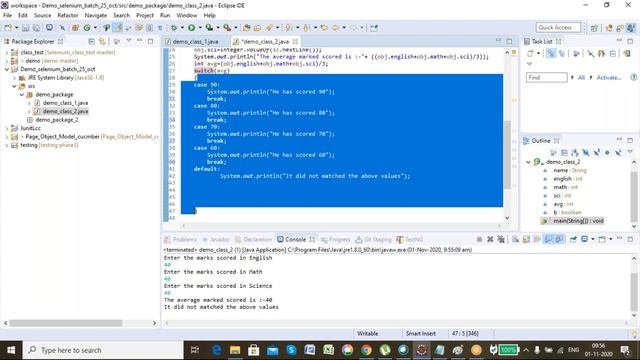Open the Navigate menu
Viewport: 640px width, 360px height.
click(96, 15)
